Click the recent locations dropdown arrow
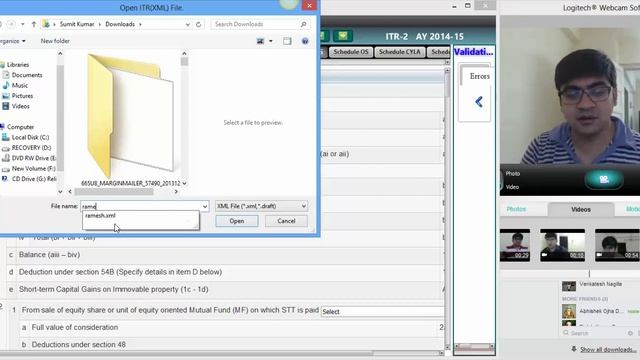The width and height of the screenshot is (640, 360). tap(22, 24)
